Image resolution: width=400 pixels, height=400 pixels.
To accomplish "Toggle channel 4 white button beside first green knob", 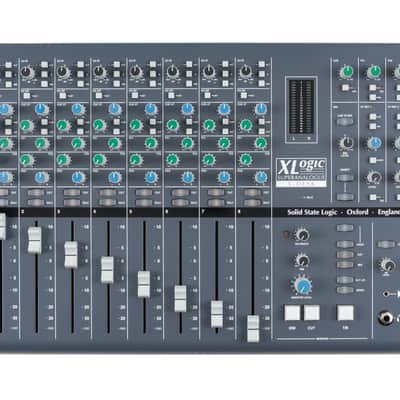I will [117, 122].
